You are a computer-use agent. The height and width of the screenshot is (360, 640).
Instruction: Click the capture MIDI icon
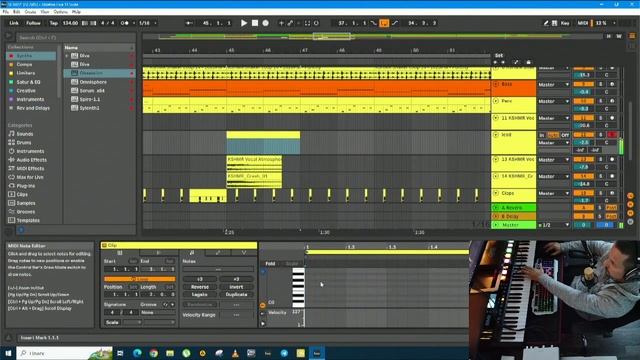(x=307, y=23)
